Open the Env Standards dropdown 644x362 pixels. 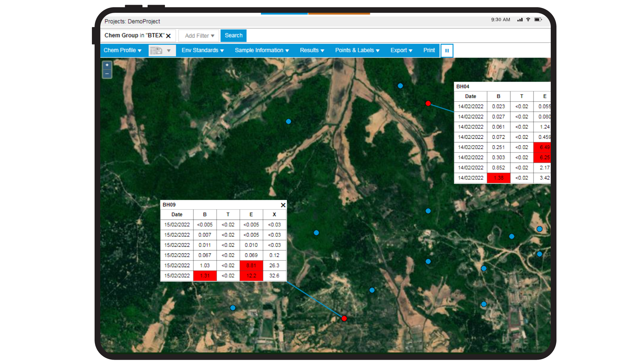click(203, 50)
